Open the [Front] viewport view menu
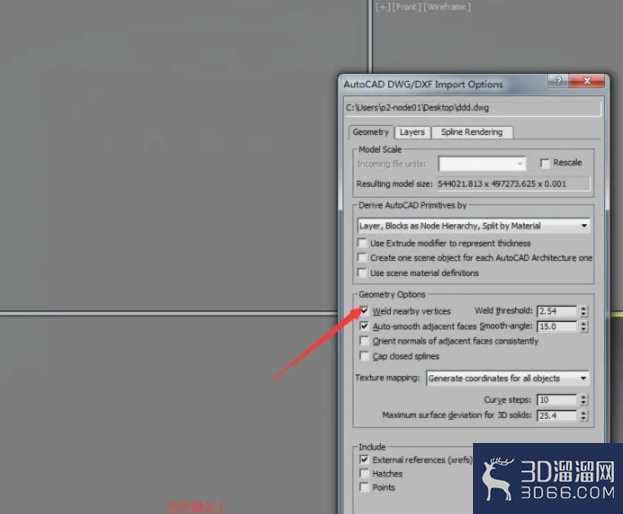Viewport: 623px width, 514px height. point(406,7)
